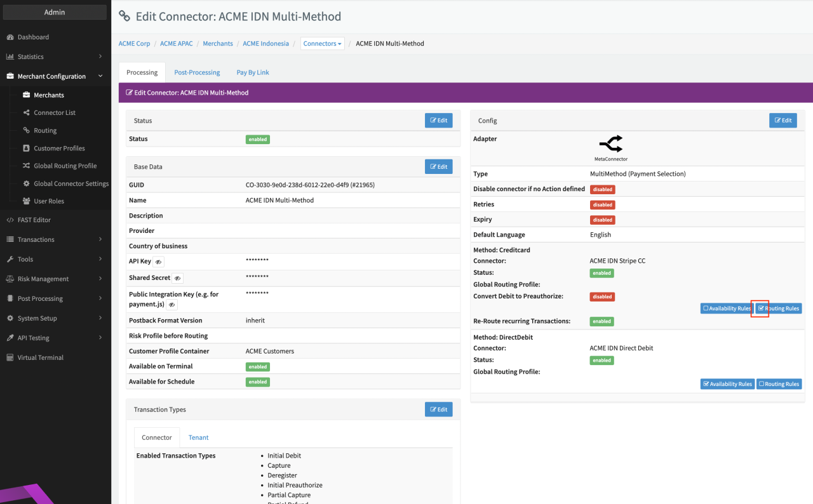This screenshot has height=504, width=813.
Task: Select the Tenant tab in Transaction Types
Action: pos(198,437)
